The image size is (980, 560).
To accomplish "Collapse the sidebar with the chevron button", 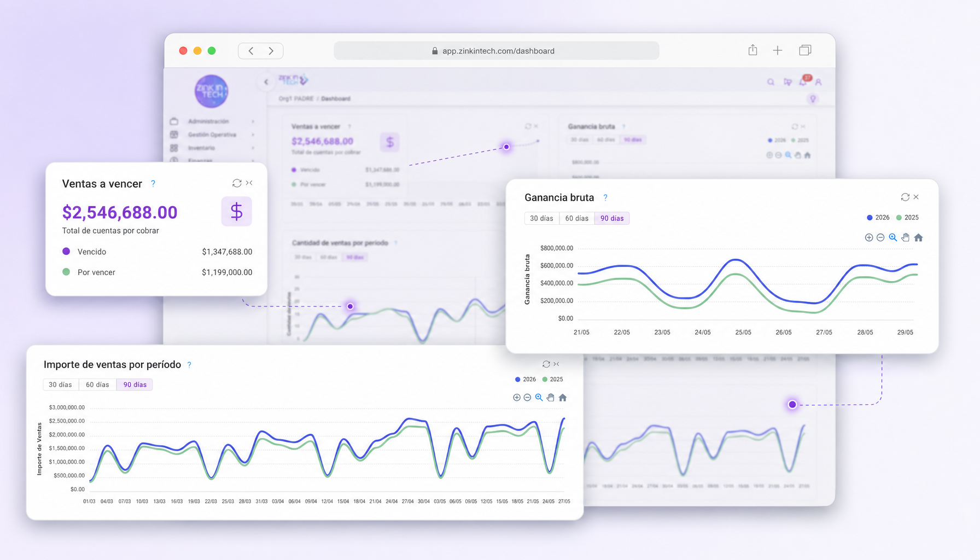I will (x=266, y=82).
